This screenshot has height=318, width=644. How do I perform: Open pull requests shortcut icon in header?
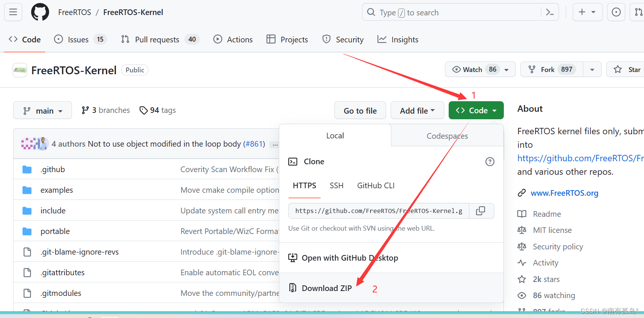(x=638, y=12)
